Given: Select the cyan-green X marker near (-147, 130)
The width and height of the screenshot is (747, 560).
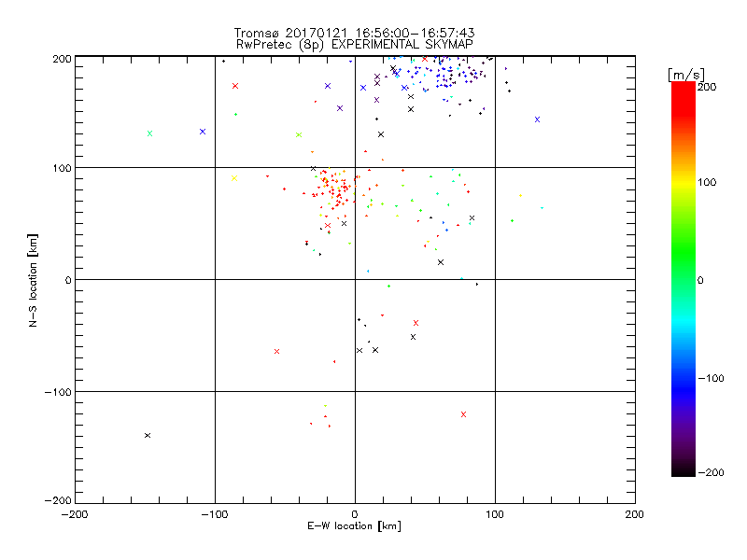Looking at the screenshot, I should pos(149,133).
